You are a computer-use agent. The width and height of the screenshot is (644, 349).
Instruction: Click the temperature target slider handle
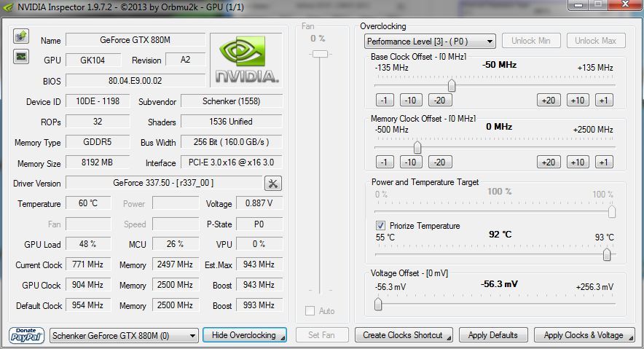pos(607,254)
